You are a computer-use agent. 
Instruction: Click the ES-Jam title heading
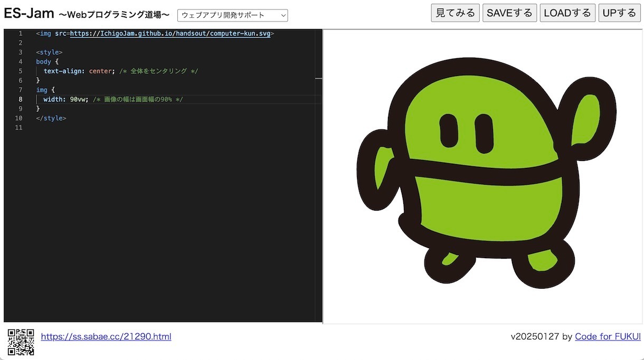click(29, 14)
